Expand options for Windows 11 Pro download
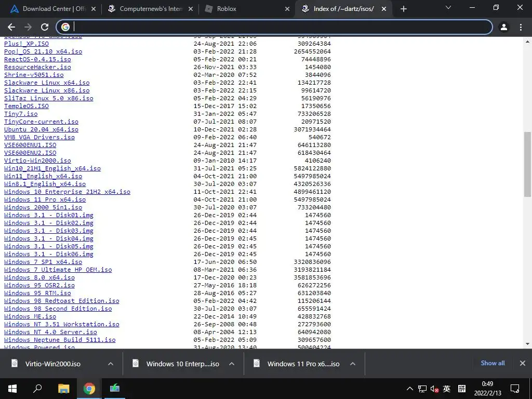Viewport: 532px width, 399px height. 353,364
